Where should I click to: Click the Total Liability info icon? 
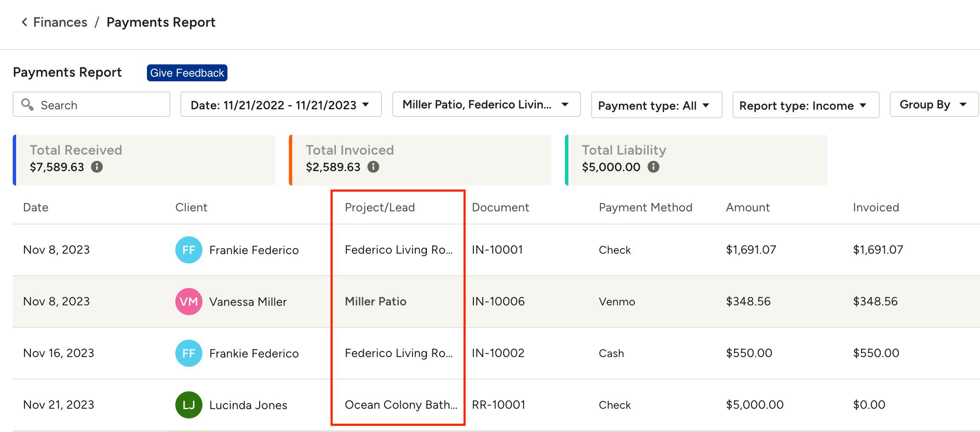653,167
